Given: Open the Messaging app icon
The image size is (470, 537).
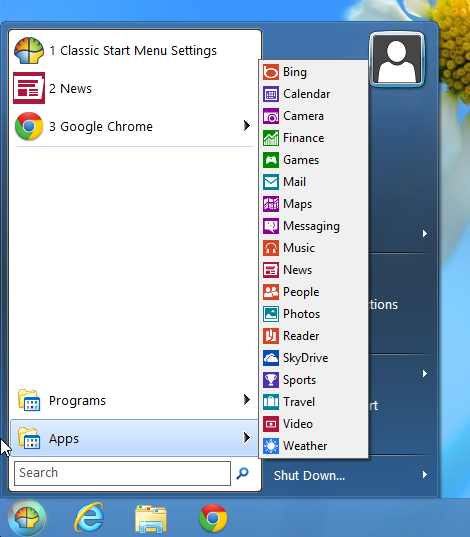Looking at the screenshot, I should (x=271, y=226).
